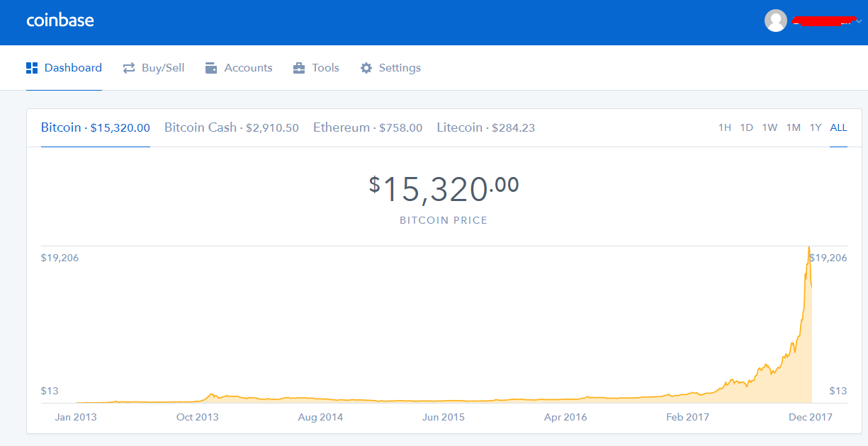Image resolution: width=868 pixels, height=446 pixels.
Task: Show the 1D chart range
Action: tap(746, 127)
